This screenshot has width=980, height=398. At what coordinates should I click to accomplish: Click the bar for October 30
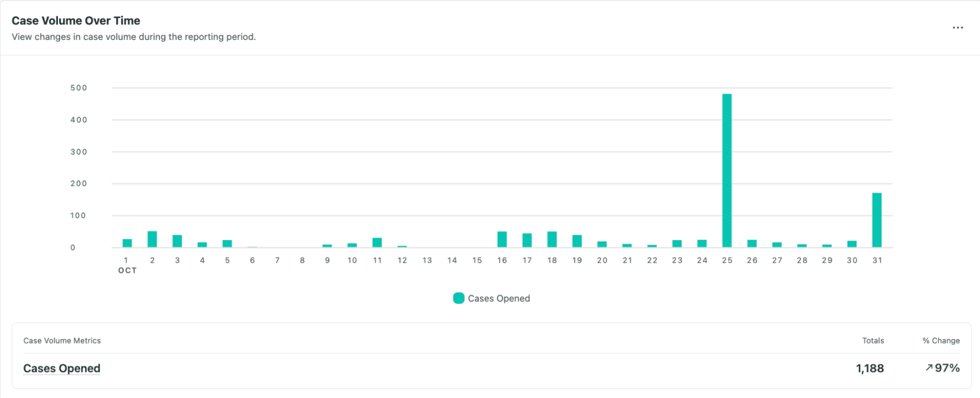[x=852, y=244]
